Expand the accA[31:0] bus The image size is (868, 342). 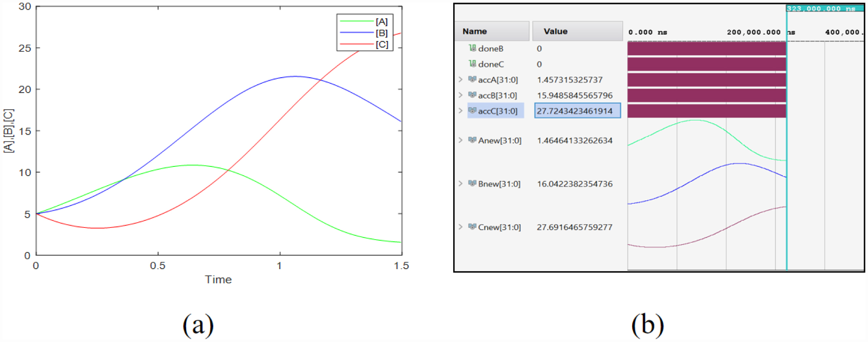pos(461,79)
